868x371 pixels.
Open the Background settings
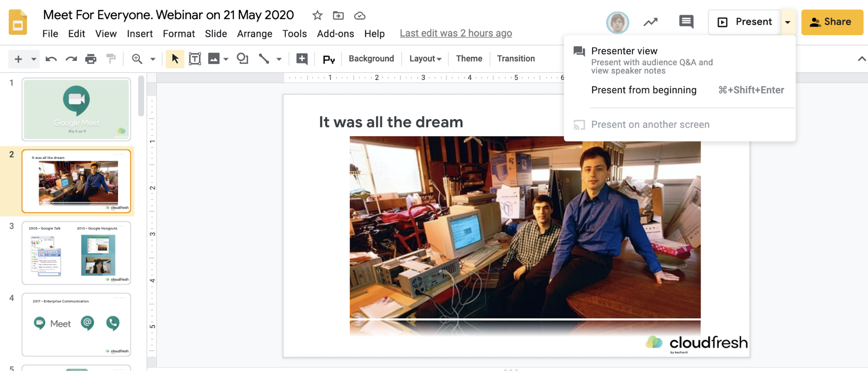pyautogui.click(x=371, y=59)
